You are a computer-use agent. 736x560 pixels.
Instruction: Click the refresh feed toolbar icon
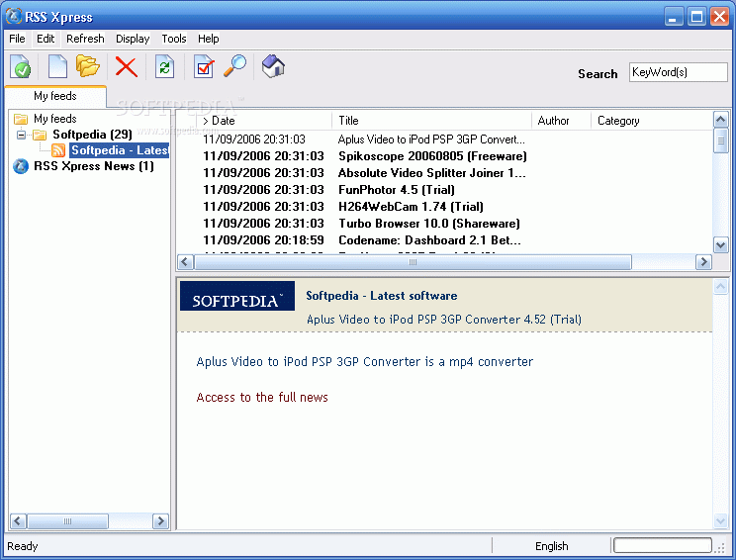pyautogui.click(x=165, y=66)
